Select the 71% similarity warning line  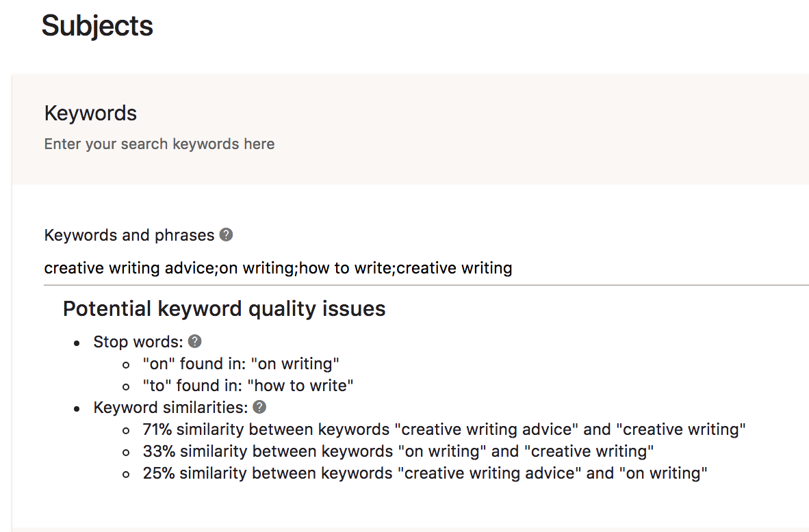(x=444, y=429)
